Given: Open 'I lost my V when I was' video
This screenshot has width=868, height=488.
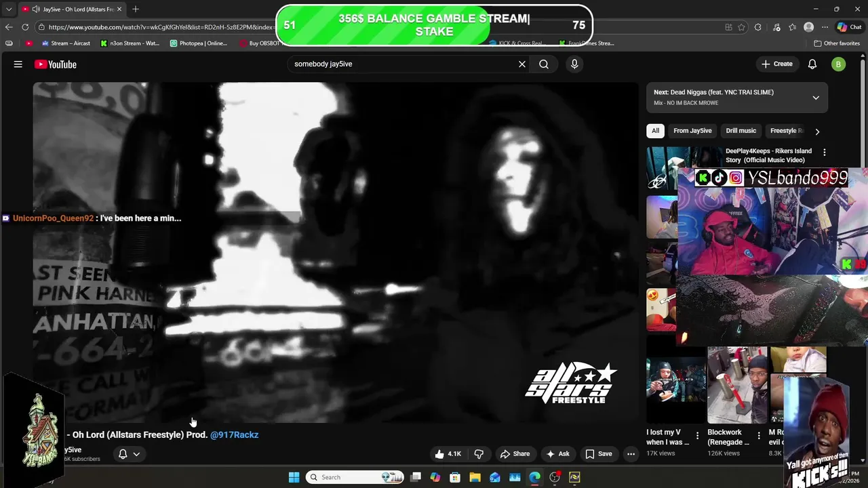Looking at the screenshot, I should [667, 437].
